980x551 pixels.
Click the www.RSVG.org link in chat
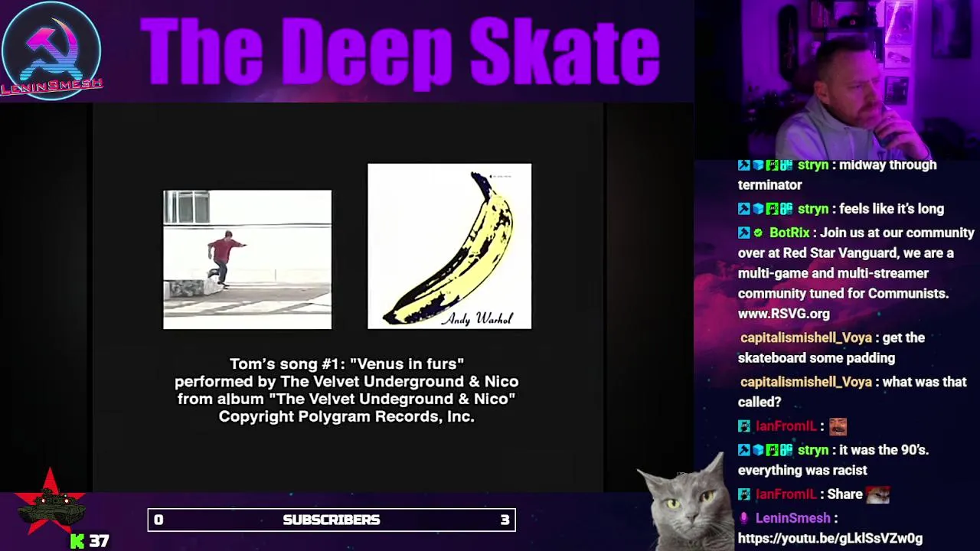(x=783, y=314)
